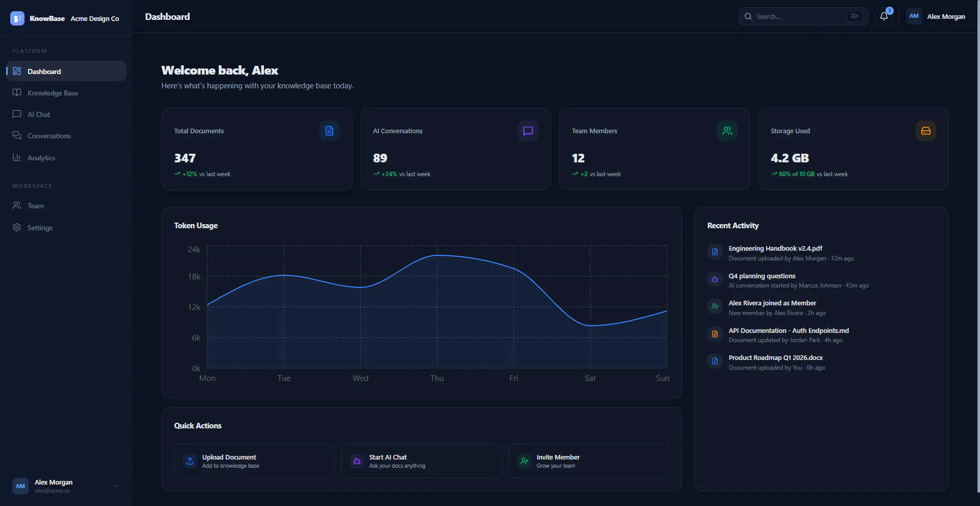The image size is (980, 506).
Task: Click the AI Conversations value 89
Action: (380, 158)
